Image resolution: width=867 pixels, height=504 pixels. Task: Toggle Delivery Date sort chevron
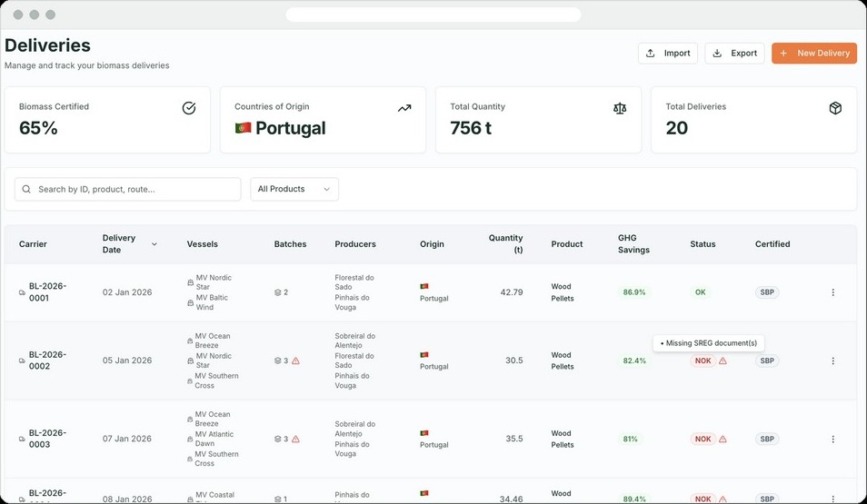coord(154,243)
